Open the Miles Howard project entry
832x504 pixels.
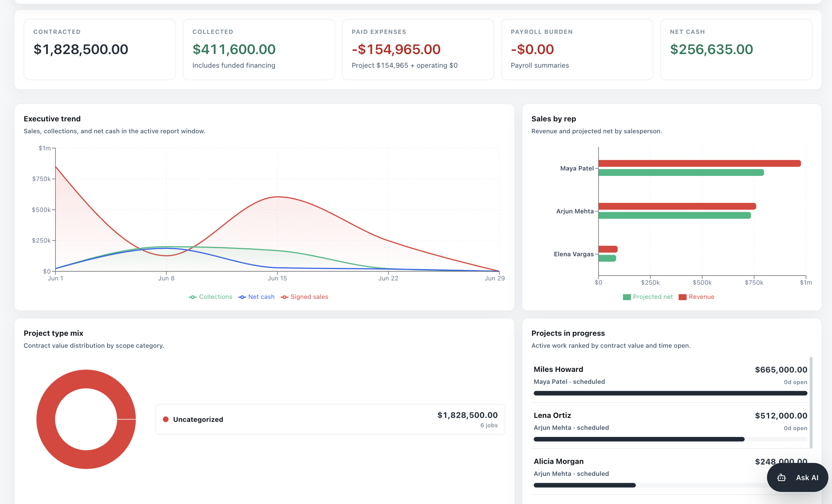(670, 380)
